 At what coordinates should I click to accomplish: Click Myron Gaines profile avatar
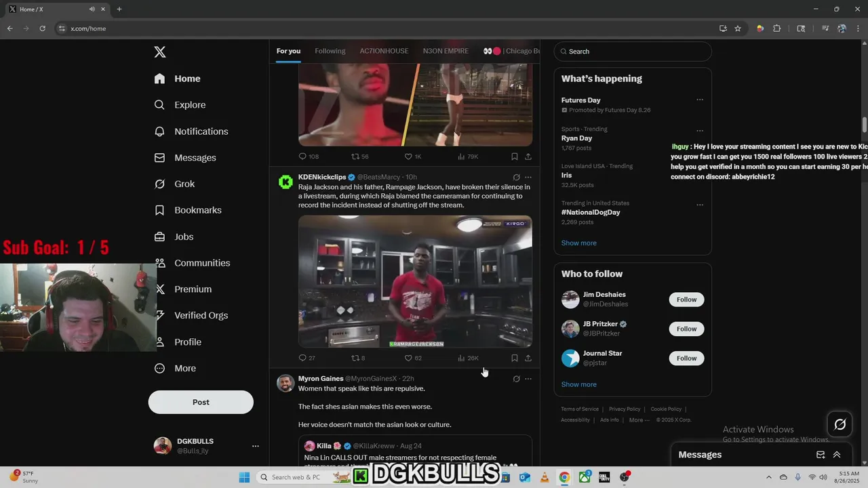pyautogui.click(x=285, y=383)
